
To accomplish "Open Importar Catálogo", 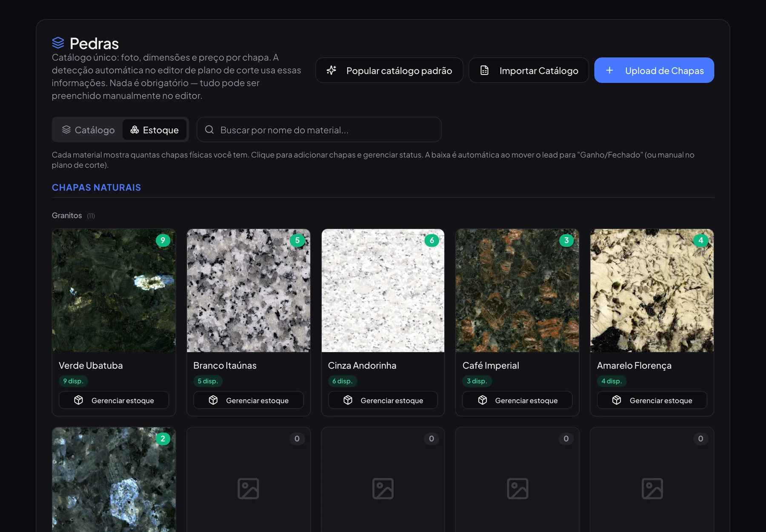I will click(529, 70).
